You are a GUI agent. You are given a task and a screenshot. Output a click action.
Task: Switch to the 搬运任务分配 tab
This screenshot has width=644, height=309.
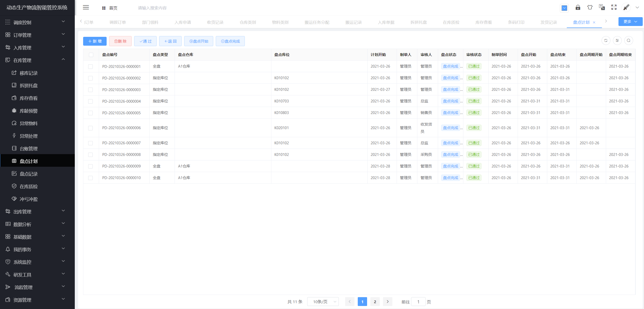click(x=317, y=22)
